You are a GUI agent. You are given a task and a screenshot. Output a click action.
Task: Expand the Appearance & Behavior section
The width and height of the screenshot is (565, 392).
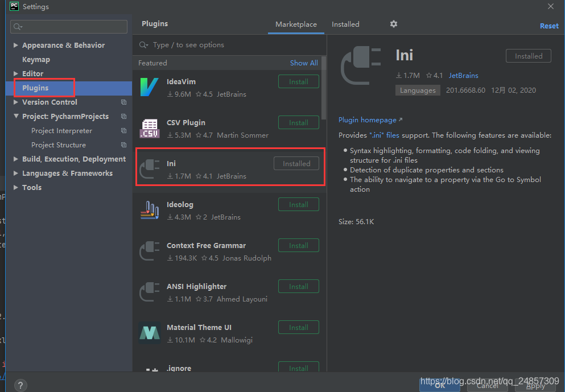coord(15,45)
